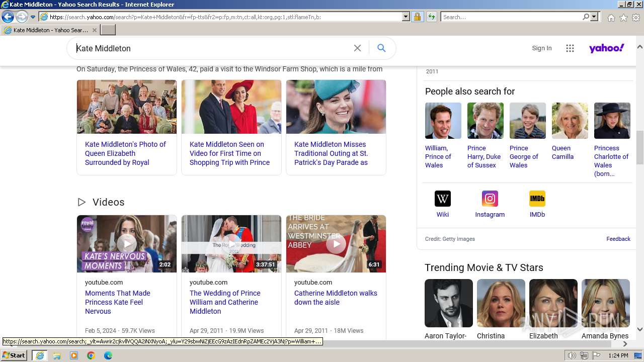Select the Kate Middleton Yahoo Search tab
This screenshot has height=362, width=644.
(x=50, y=30)
